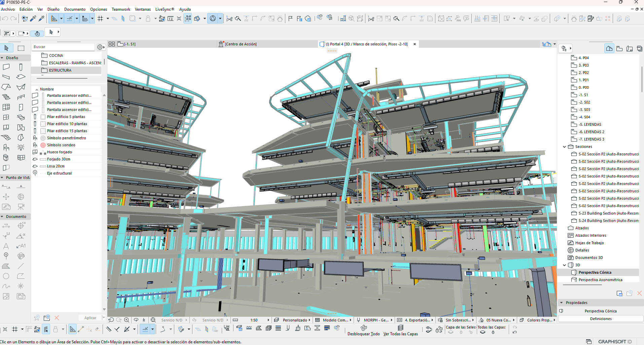Viewport: 644px width, 345px height.
Task: Open the Teamwork menu
Action: tap(121, 9)
